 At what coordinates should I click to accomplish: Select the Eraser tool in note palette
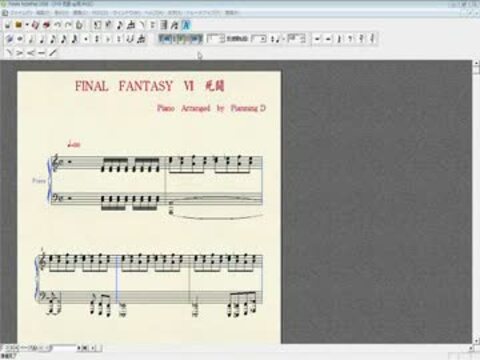point(10,39)
